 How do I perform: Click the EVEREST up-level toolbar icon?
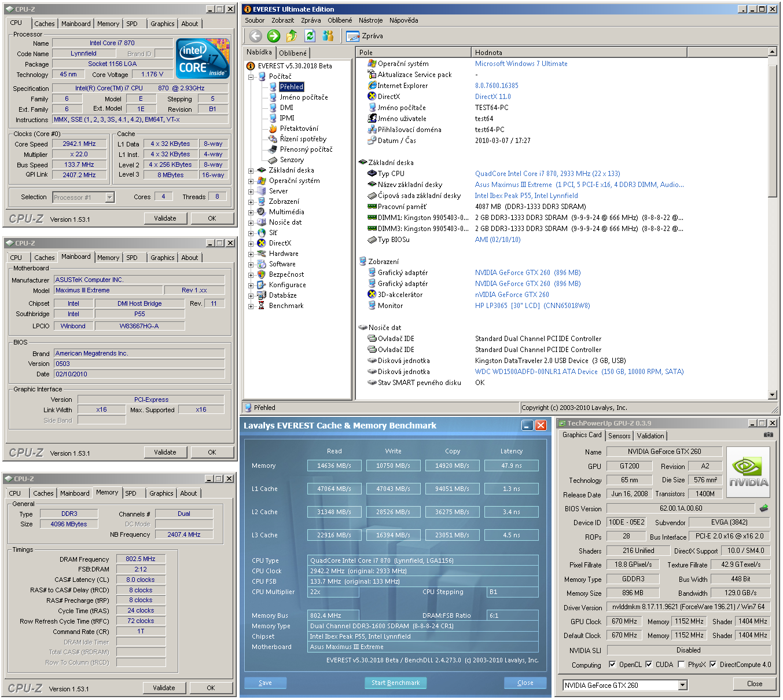tap(292, 36)
